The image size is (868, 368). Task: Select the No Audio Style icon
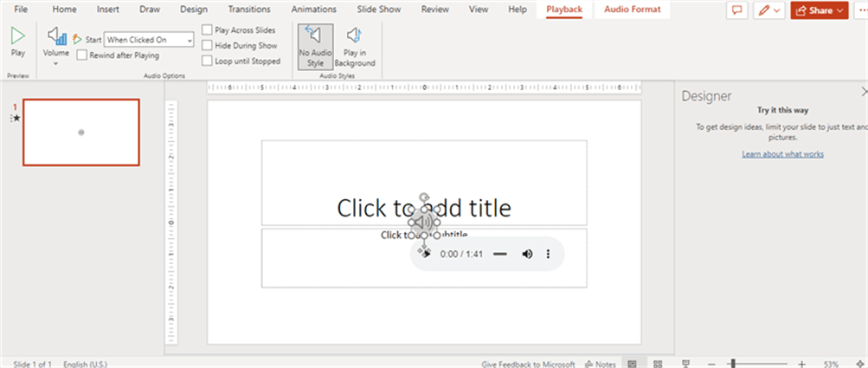[x=315, y=46]
